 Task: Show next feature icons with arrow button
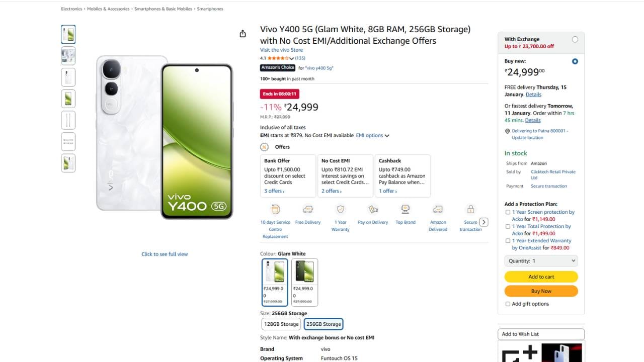(x=484, y=222)
